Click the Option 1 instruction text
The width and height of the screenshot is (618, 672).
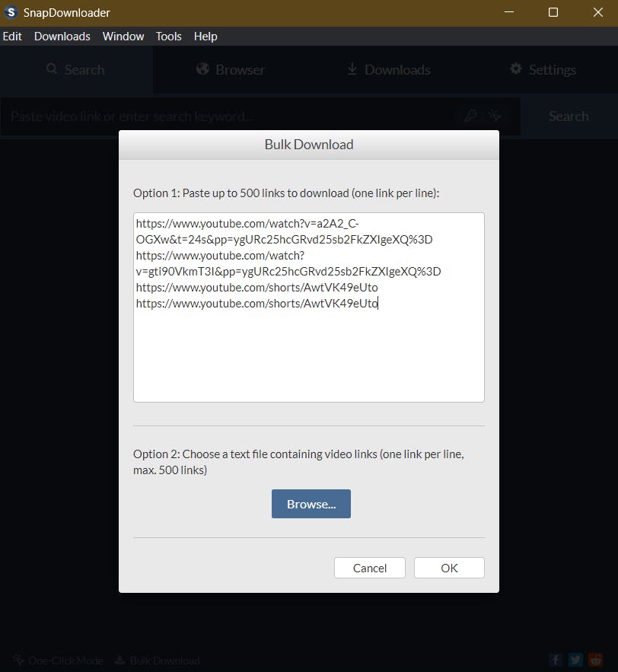point(286,193)
